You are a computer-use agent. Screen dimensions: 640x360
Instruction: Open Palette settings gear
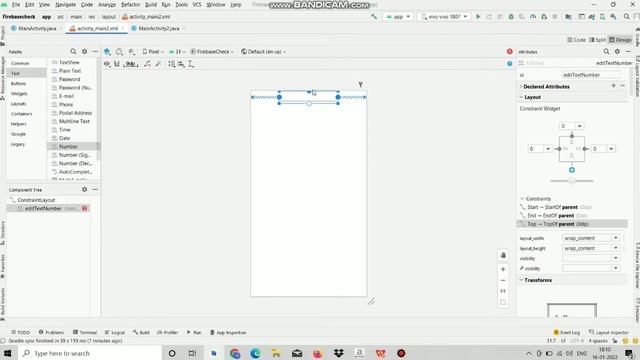[x=84, y=51]
